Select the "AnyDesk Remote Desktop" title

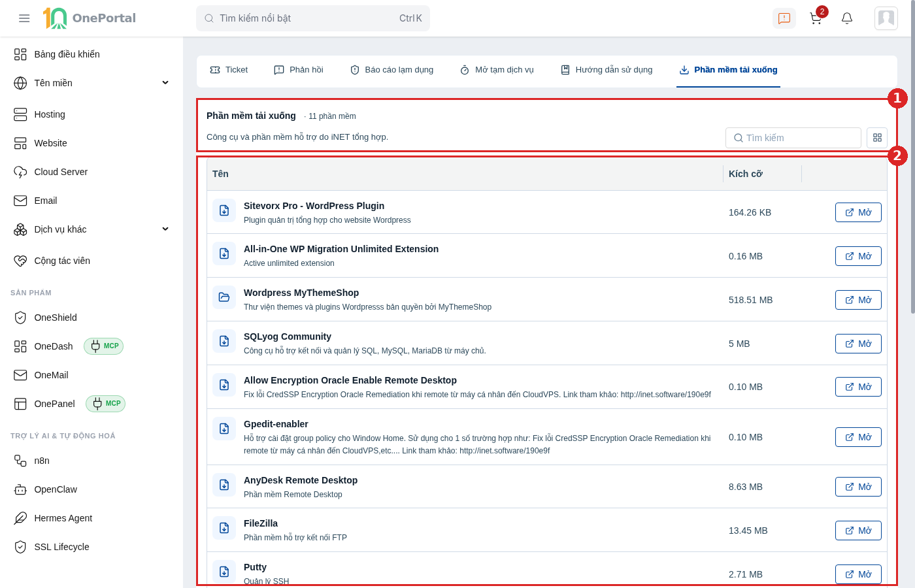pyautogui.click(x=301, y=480)
